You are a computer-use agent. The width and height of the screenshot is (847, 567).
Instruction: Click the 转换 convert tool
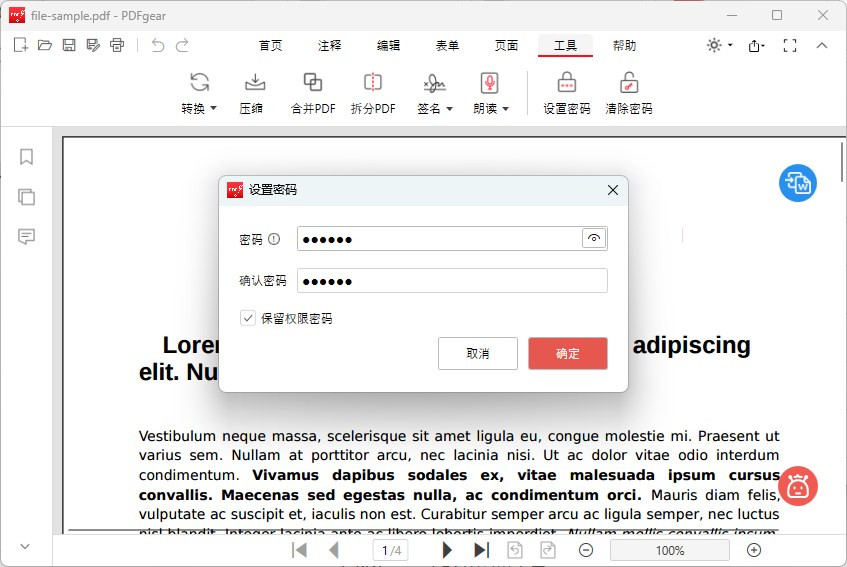[199, 93]
